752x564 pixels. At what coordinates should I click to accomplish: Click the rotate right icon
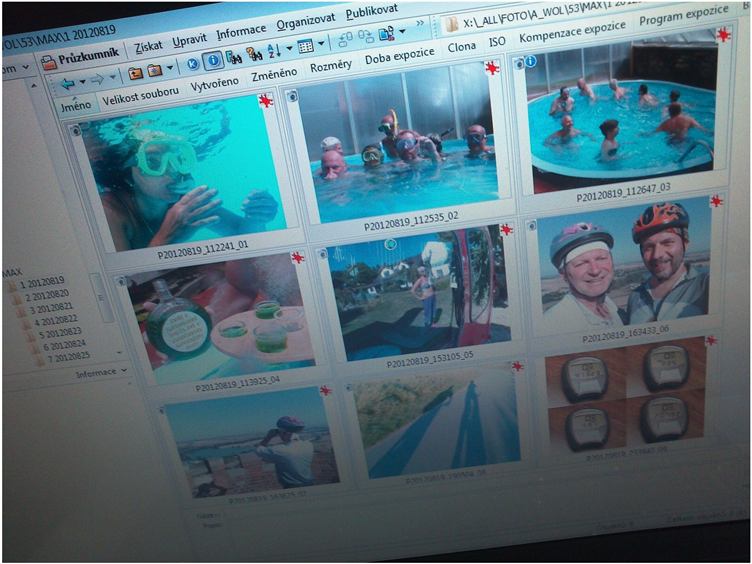click(x=365, y=37)
